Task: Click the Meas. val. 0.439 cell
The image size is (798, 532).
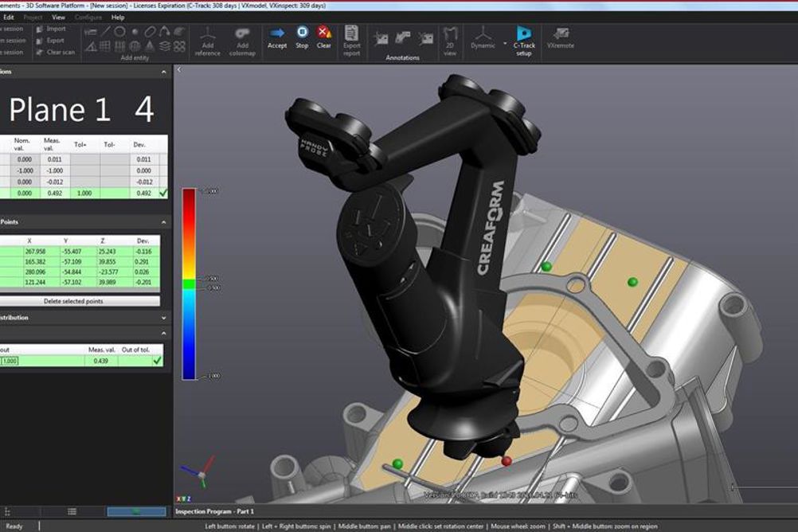Action: (101, 361)
